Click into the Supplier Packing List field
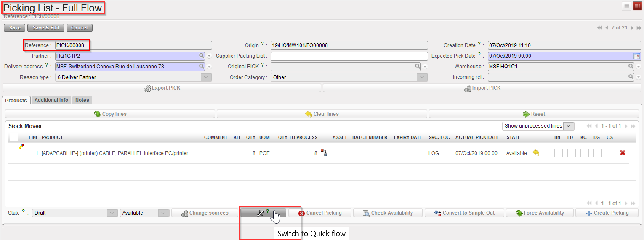The width and height of the screenshot is (644, 240). (x=349, y=56)
